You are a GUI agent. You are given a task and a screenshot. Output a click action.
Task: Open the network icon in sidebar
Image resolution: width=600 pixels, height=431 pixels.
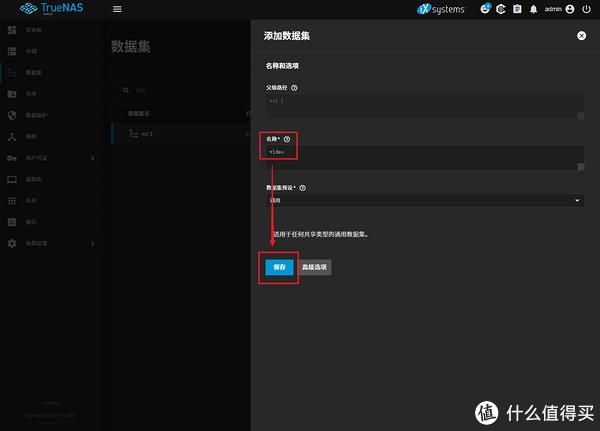tap(12, 137)
